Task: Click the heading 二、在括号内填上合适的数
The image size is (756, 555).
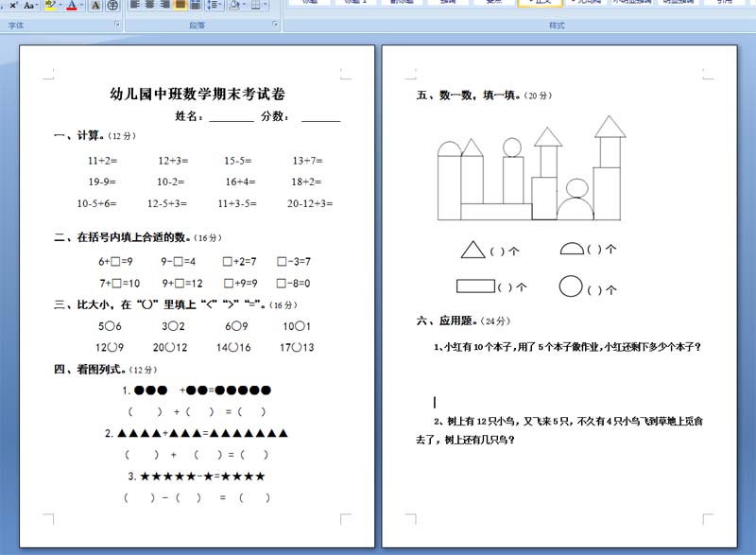Action: click(123, 237)
